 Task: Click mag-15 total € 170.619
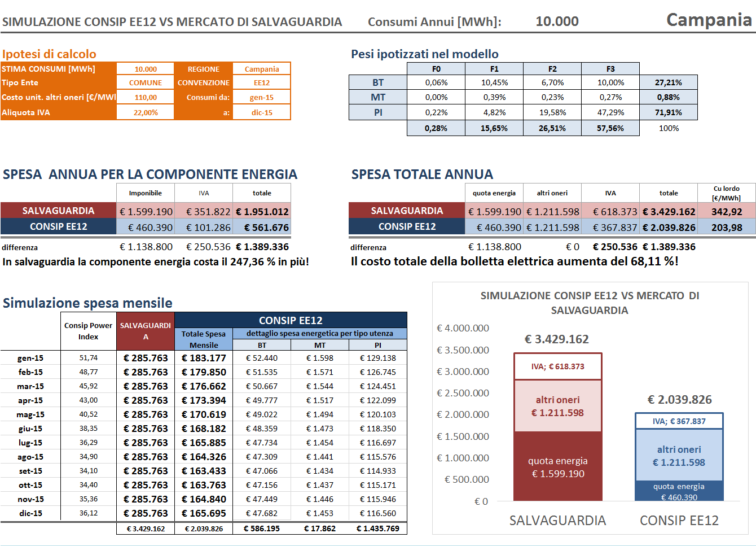tap(204, 414)
